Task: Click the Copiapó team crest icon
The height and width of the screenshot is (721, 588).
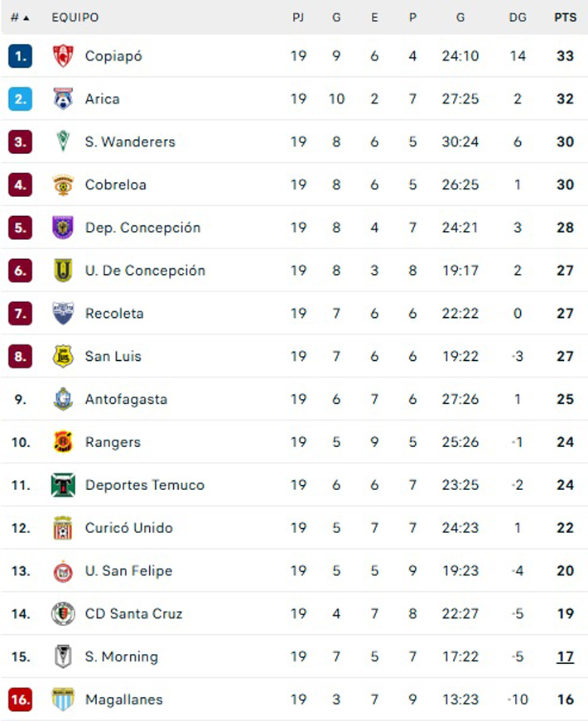Action: click(x=63, y=55)
